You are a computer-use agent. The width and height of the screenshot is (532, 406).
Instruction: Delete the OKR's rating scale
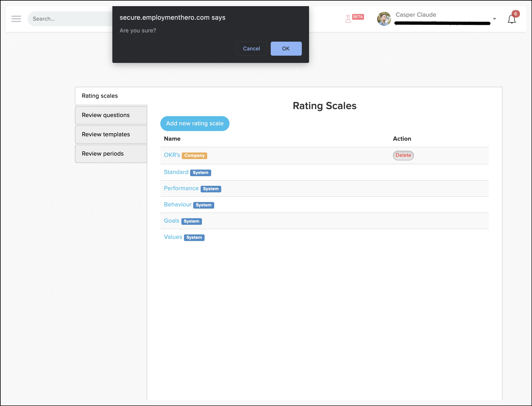coord(403,155)
